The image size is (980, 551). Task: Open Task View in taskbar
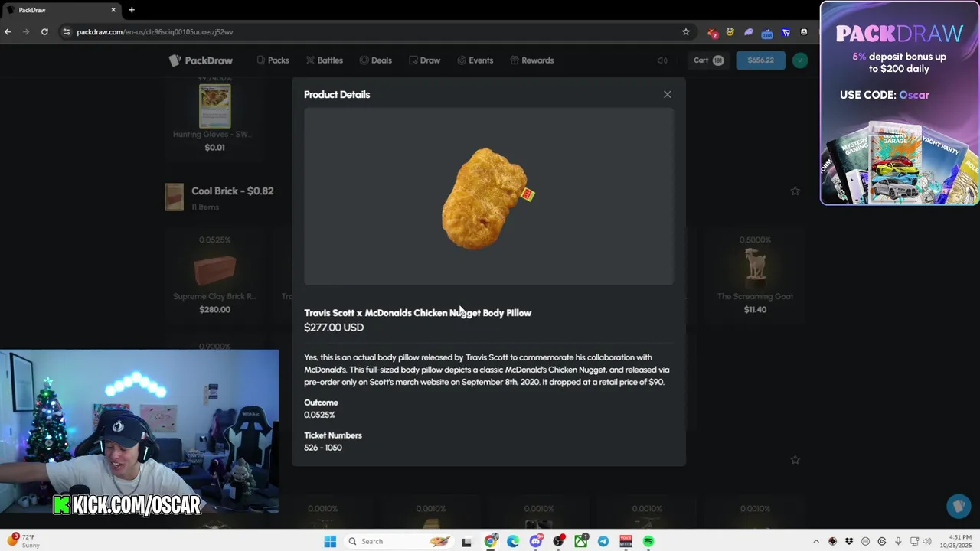(x=466, y=541)
